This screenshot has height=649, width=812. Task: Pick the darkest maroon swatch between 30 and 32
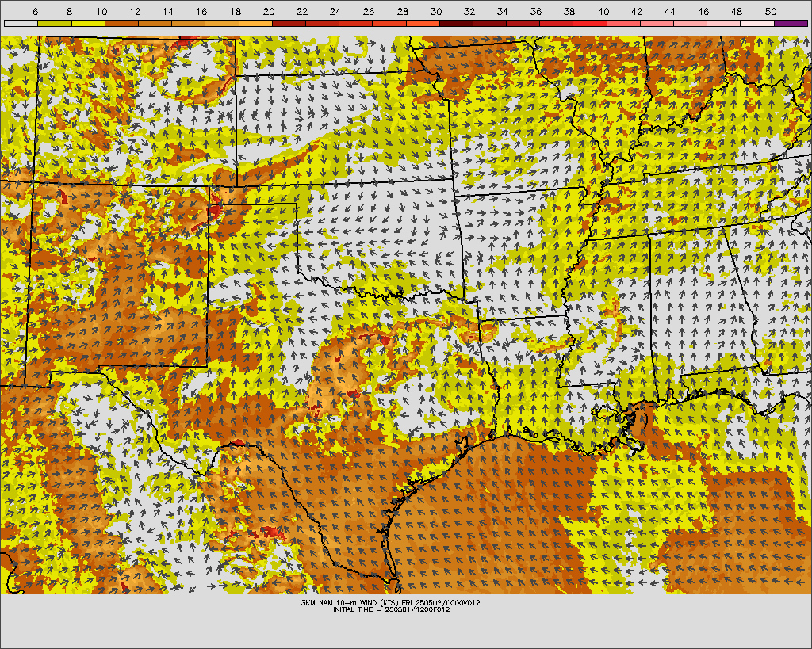[456, 23]
